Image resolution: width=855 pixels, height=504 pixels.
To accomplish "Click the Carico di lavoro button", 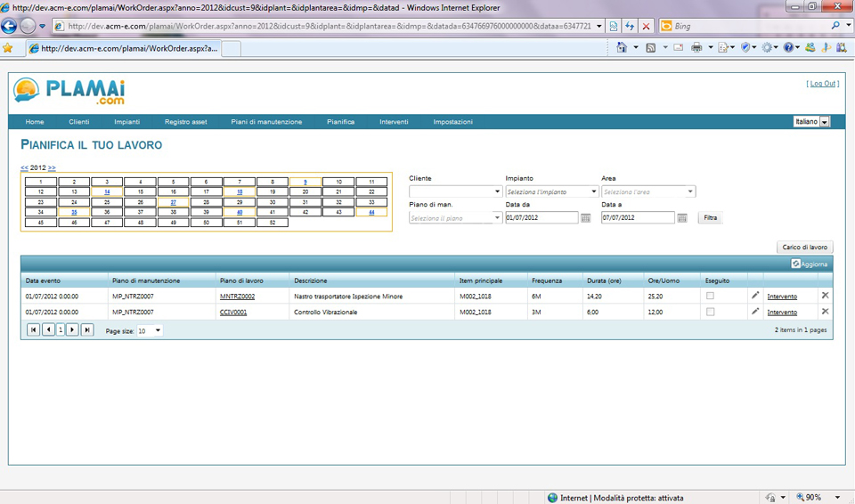I will [805, 247].
